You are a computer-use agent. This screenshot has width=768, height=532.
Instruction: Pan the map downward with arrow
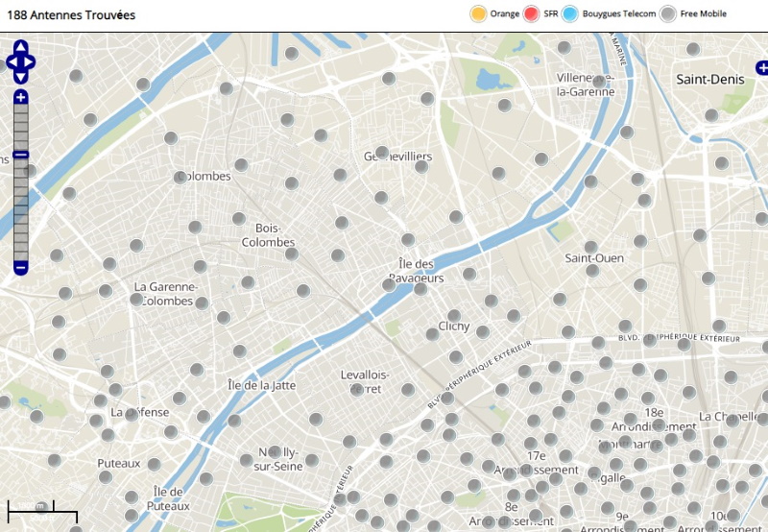(21, 77)
